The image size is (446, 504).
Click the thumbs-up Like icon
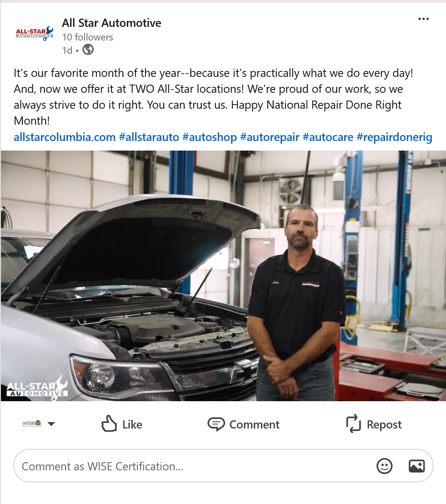click(x=109, y=423)
